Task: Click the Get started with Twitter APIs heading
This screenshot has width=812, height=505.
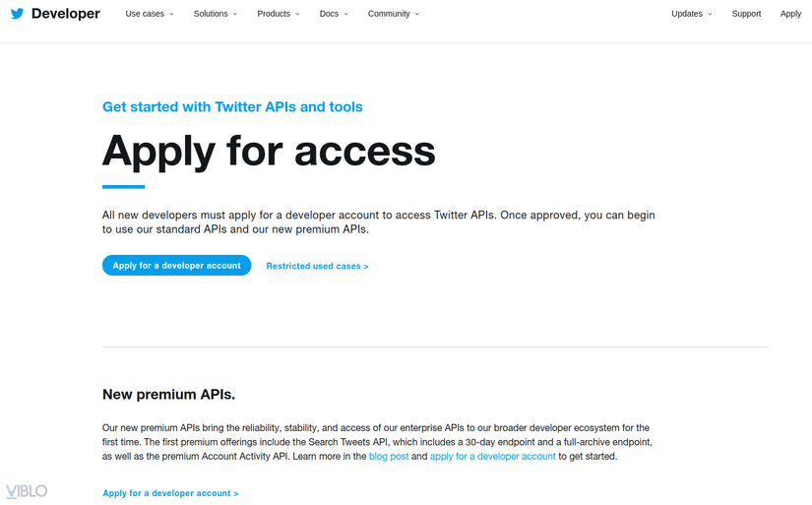Action: click(x=232, y=106)
